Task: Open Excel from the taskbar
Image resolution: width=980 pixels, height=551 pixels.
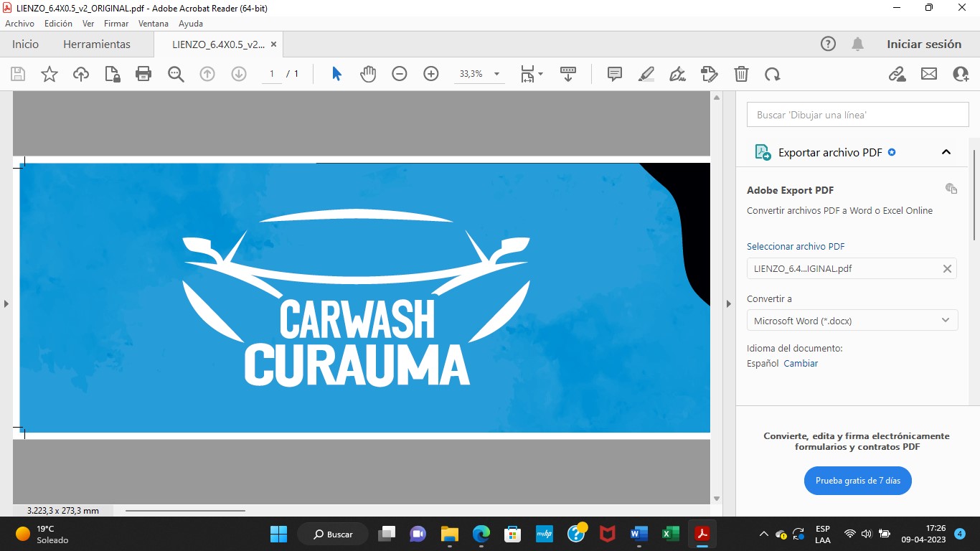Action: click(x=670, y=534)
